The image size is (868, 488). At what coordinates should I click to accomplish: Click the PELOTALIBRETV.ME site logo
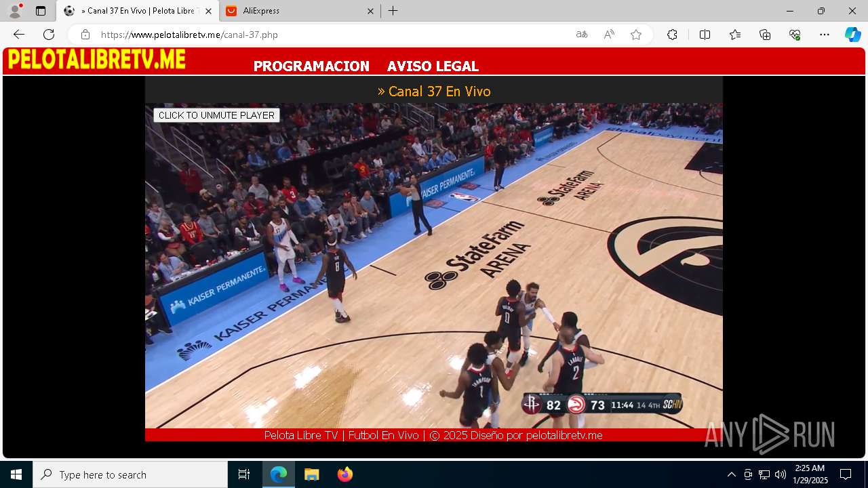point(96,60)
